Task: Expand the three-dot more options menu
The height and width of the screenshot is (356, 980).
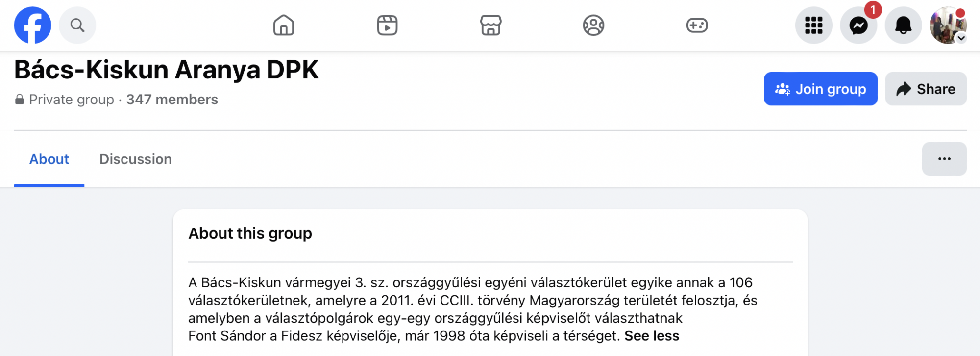Action: pyautogui.click(x=944, y=159)
